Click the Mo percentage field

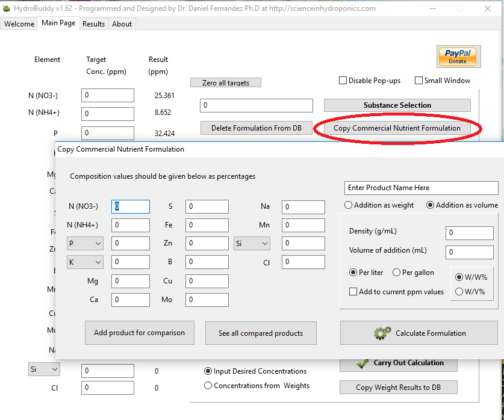[207, 300]
